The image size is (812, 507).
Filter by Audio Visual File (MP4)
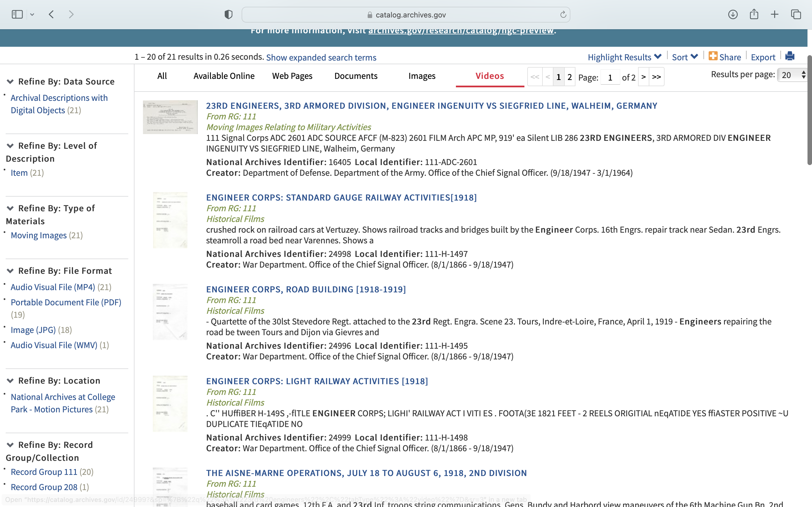click(53, 287)
